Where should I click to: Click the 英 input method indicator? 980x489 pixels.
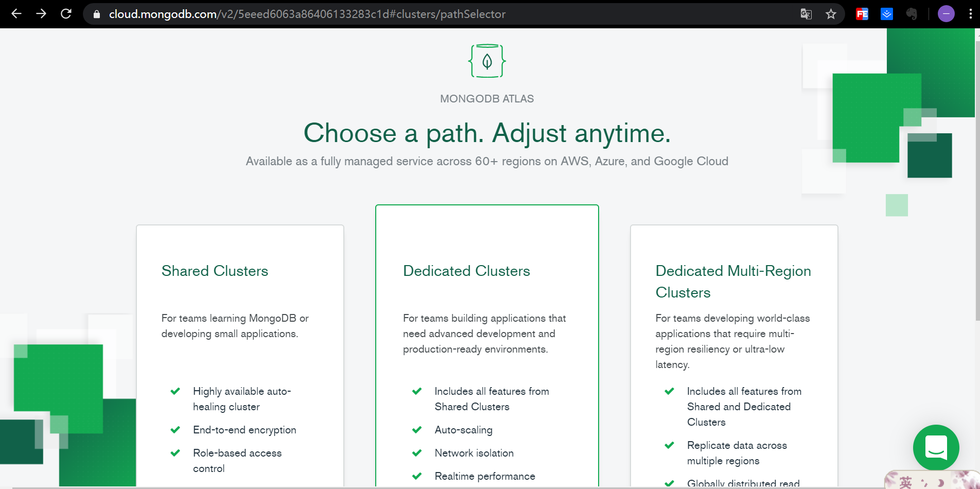(905, 482)
